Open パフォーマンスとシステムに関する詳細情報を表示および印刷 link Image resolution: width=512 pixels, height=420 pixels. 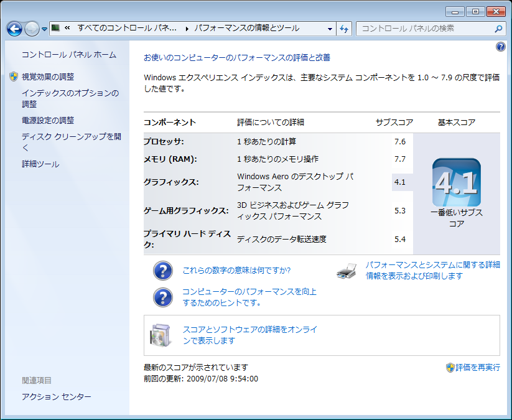point(432,271)
